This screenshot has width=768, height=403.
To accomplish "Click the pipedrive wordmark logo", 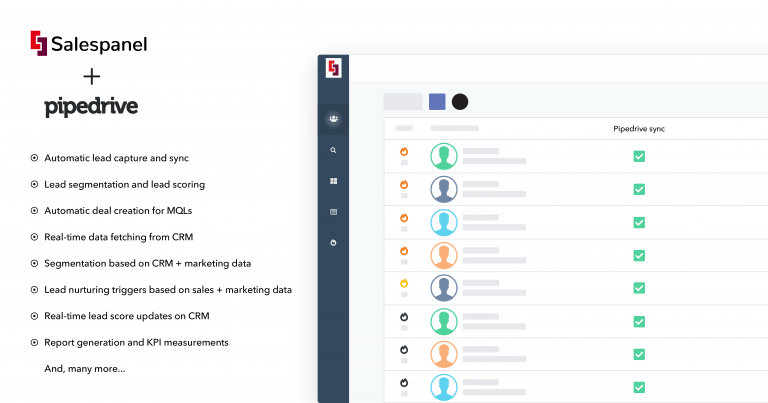I will [x=91, y=107].
